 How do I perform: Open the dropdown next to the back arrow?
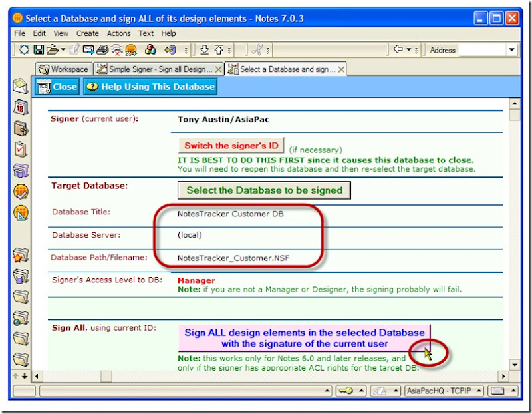pyautogui.click(x=409, y=49)
